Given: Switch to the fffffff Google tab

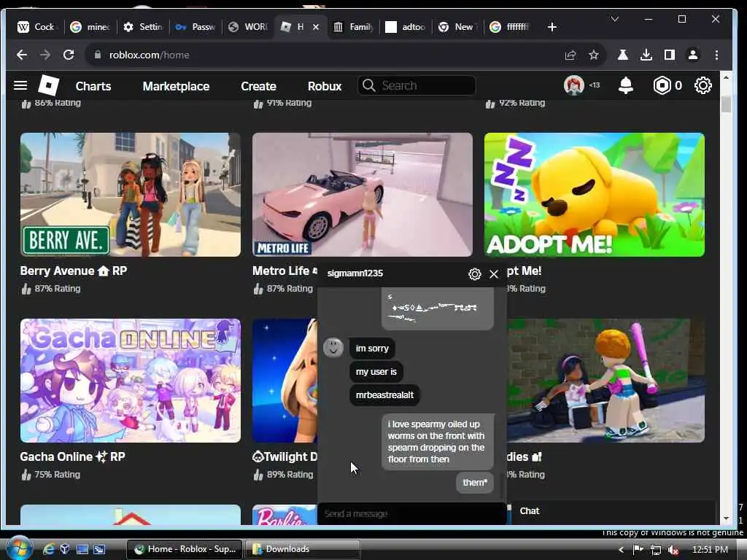Looking at the screenshot, I should [511, 27].
